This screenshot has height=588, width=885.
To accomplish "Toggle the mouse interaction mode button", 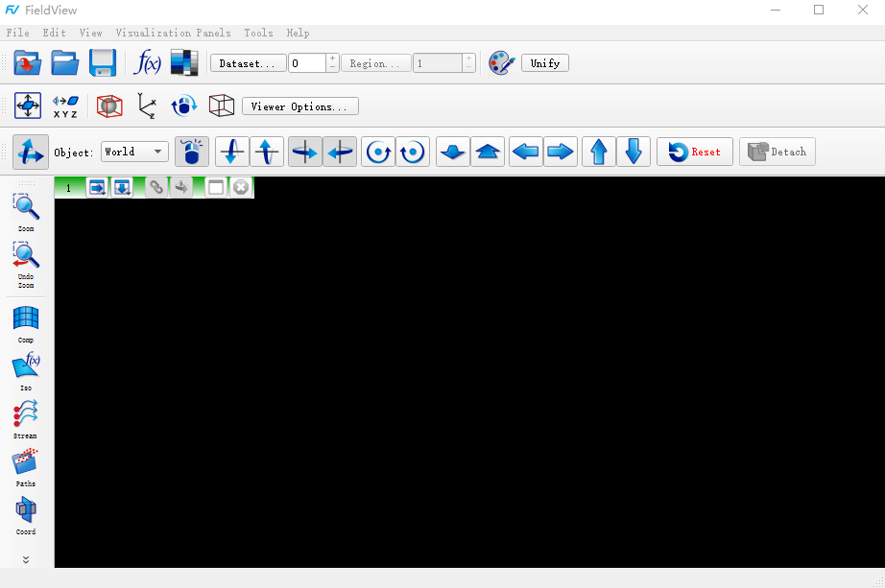I will click(192, 152).
